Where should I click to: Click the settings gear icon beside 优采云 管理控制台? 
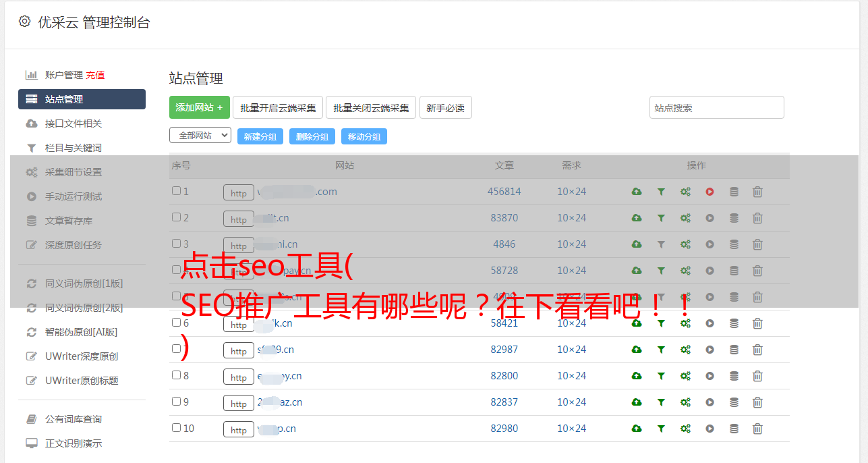point(25,22)
